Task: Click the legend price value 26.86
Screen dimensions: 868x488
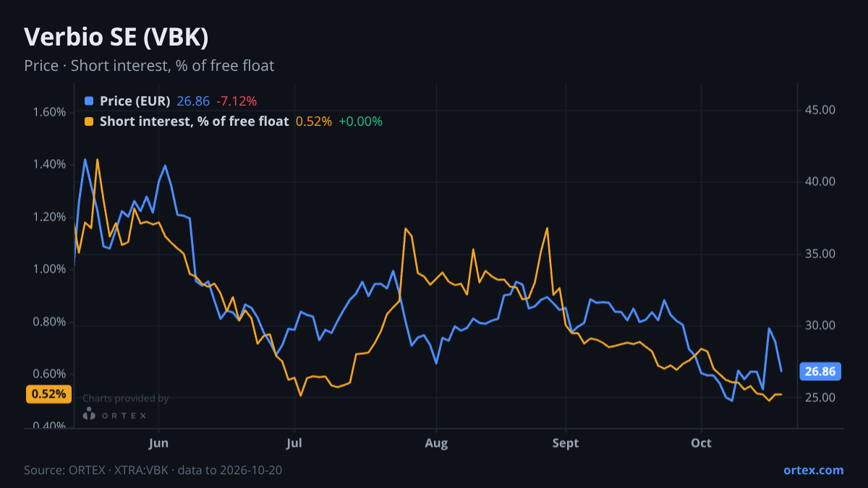Action: pos(193,101)
